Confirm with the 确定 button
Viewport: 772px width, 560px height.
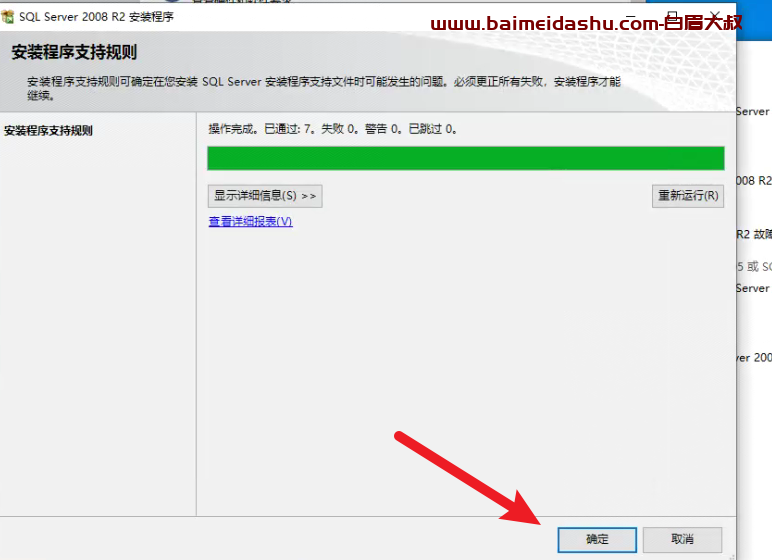click(597, 540)
